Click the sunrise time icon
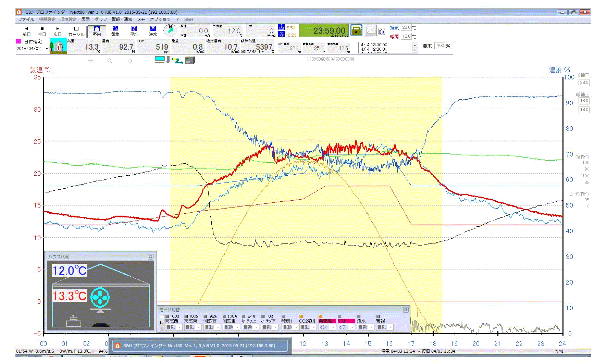This screenshot has height=364, width=607. click(x=281, y=27)
